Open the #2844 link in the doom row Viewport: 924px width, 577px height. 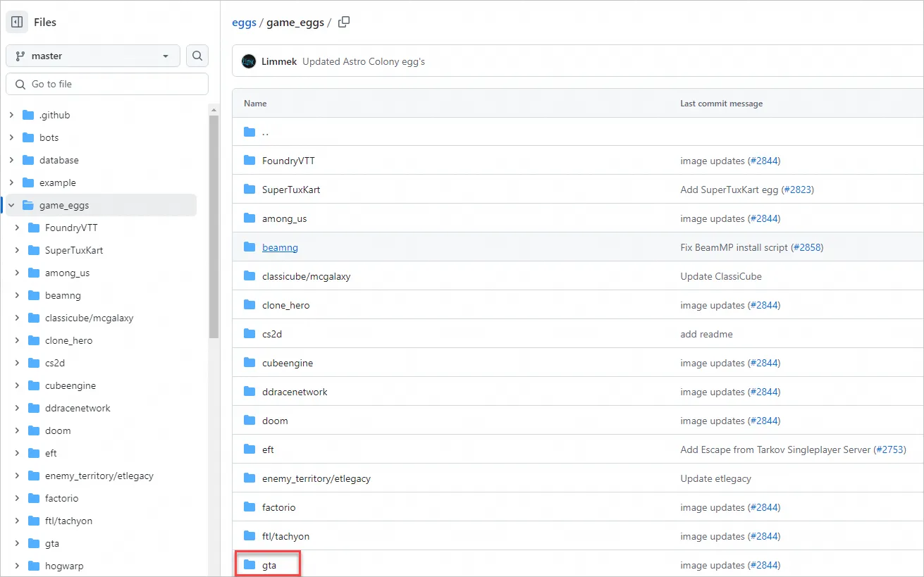(763, 421)
